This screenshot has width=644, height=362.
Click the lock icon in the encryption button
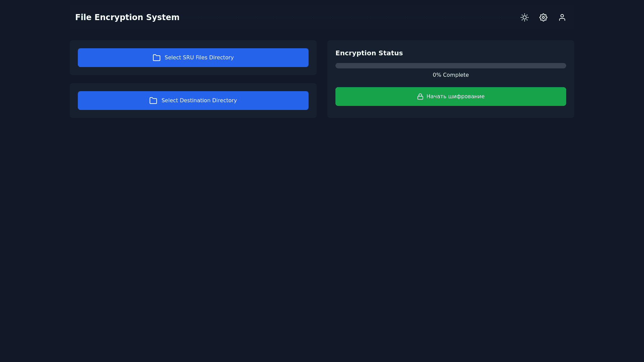tap(420, 97)
